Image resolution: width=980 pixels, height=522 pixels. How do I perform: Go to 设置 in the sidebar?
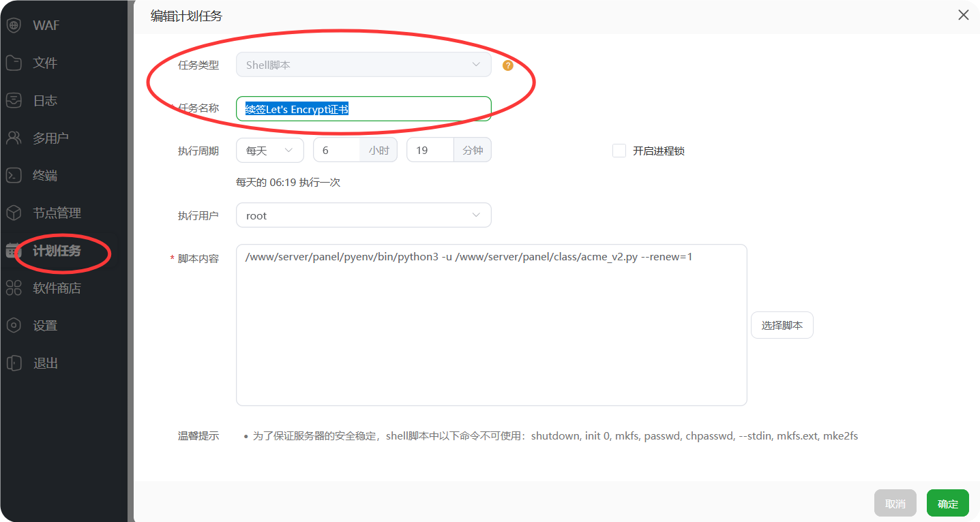pyautogui.click(x=45, y=325)
